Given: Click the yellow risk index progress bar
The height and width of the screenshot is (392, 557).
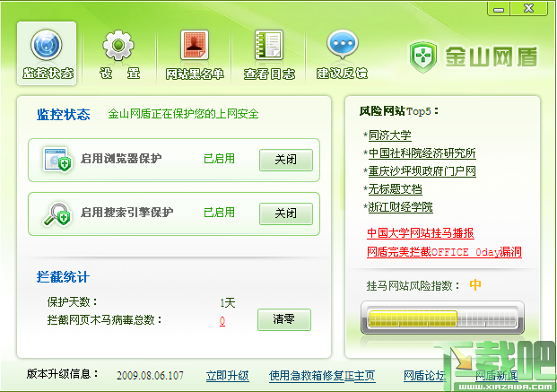Looking at the screenshot, I should click(x=442, y=318).
